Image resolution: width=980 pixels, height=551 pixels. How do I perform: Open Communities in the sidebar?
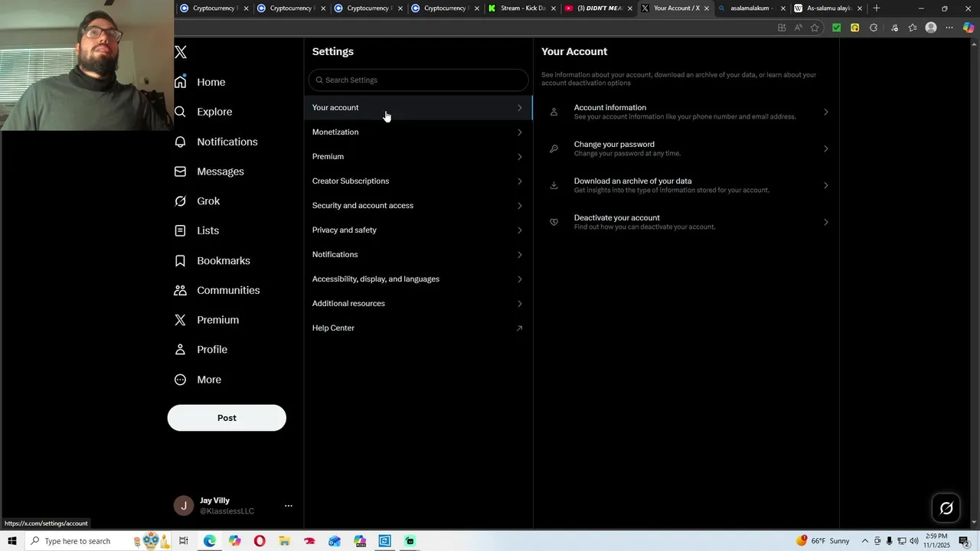pos(217,290)
